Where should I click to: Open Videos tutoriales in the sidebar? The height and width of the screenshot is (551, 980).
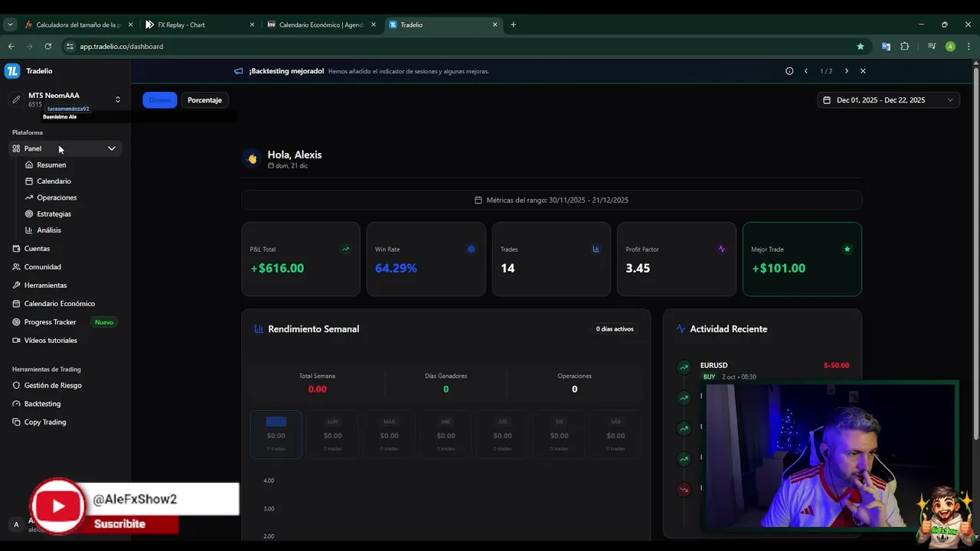coord(51,341)
